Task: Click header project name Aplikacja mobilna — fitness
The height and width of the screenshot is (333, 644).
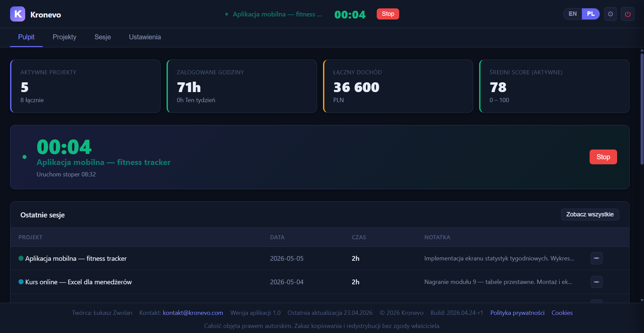Action: pyautogui.click(x=277, y=14)
